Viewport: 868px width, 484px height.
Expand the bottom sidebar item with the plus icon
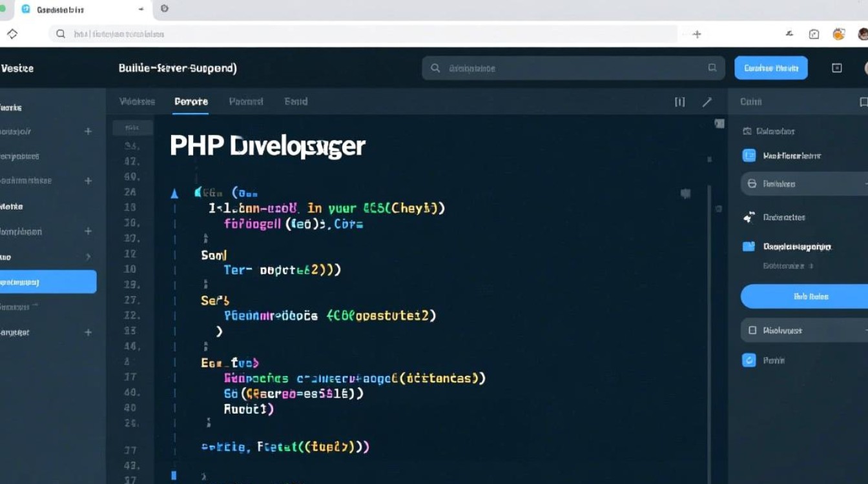point(88,332)
